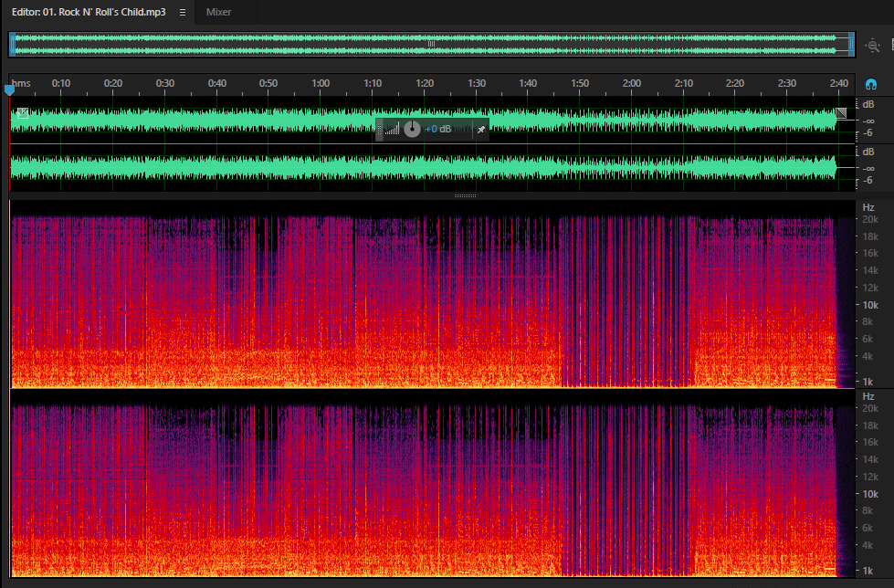Click the left edge handle of overview navigator

(12, 45)
